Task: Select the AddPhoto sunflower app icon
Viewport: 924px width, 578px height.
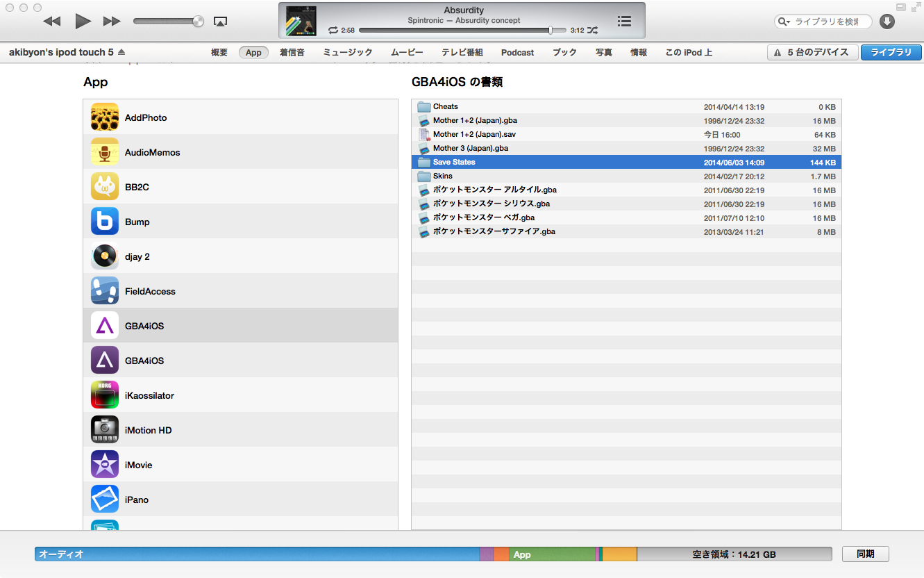Action: coord(105,117)
